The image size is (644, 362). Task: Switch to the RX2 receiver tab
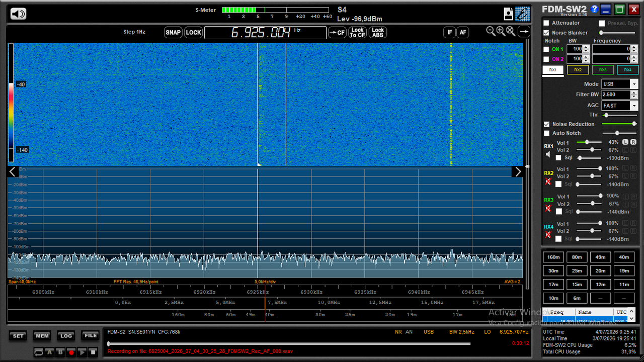[x=578, y=70]
